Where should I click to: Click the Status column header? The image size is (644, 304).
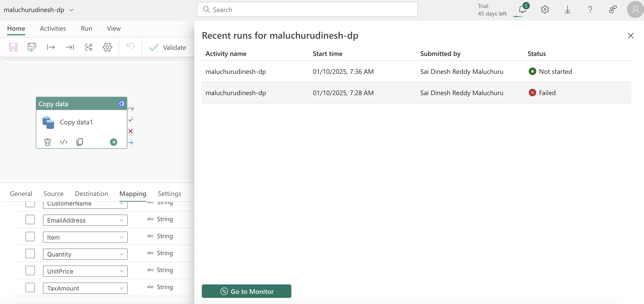[x=537, y=54]
